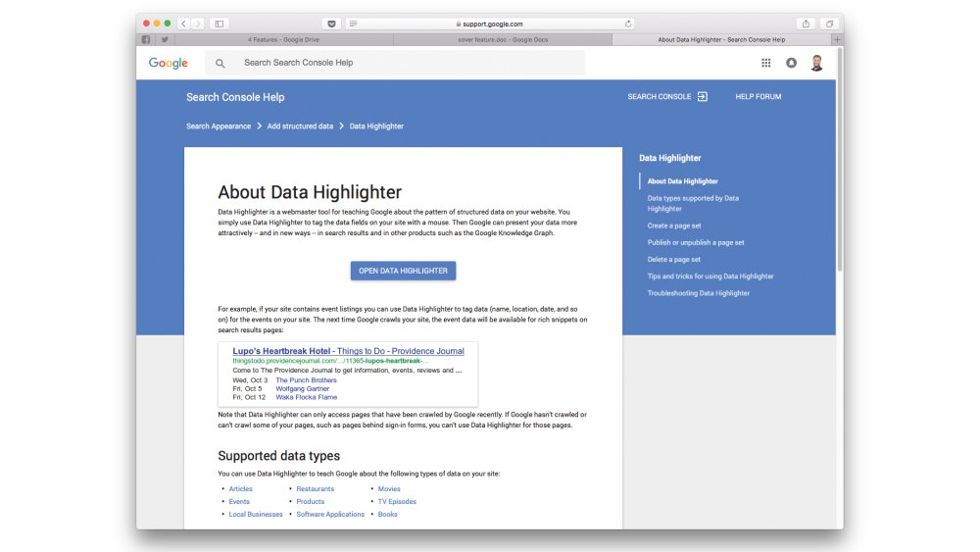Open the pinned Twitter tab
980x552 pixels.
click(x=165, y=39)
